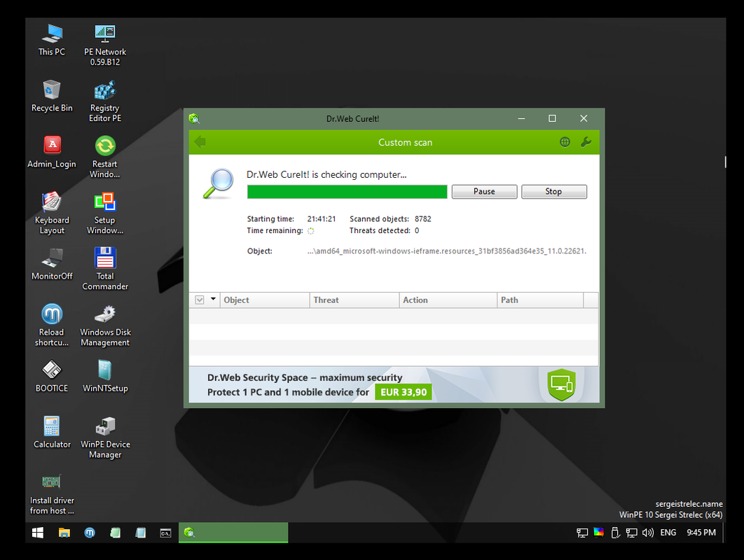Viewport: 744px width, 560px height.
Task: Open the command prompt taskbar icon
Action: click(165, 533)
